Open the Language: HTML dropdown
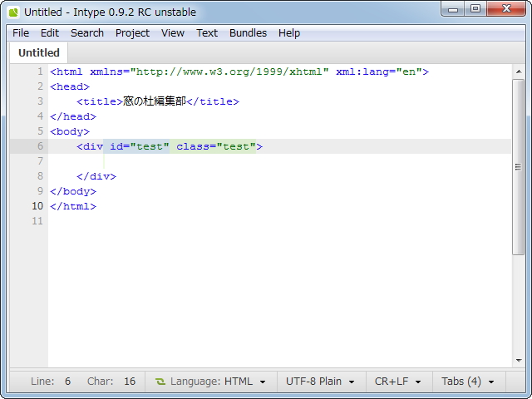The height and width of the screenshot is (399, 532). (x=211, y=382)
